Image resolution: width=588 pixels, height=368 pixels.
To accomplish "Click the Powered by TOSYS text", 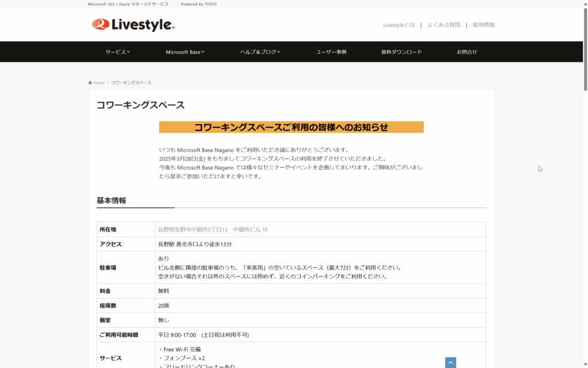I will tap(199, 4).
